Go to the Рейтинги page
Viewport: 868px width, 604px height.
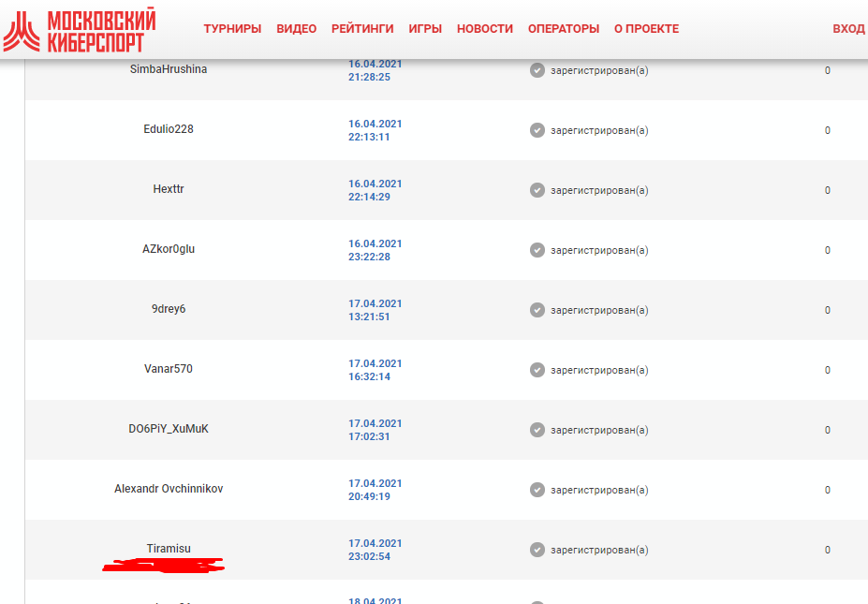(362, 29)
